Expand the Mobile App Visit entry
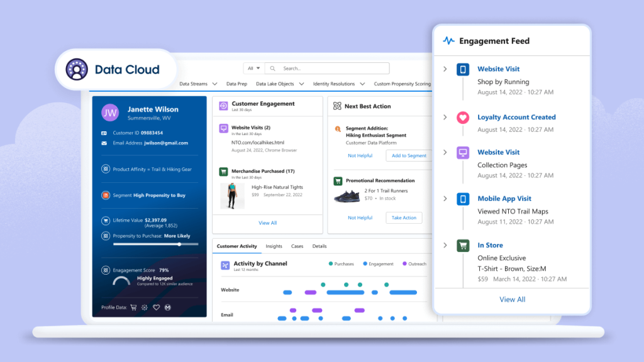Viewport: 644px width, 362px height. (x=445, y=199)
